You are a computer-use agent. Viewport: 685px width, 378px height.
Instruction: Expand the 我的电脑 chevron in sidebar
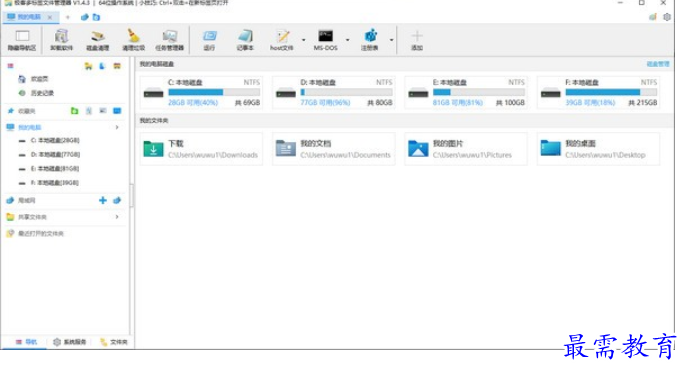(117, 127)
